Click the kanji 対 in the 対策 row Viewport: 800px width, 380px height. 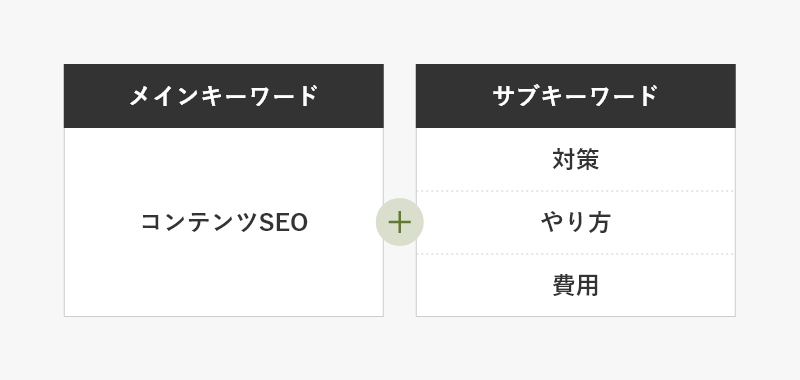coord(564,159)
